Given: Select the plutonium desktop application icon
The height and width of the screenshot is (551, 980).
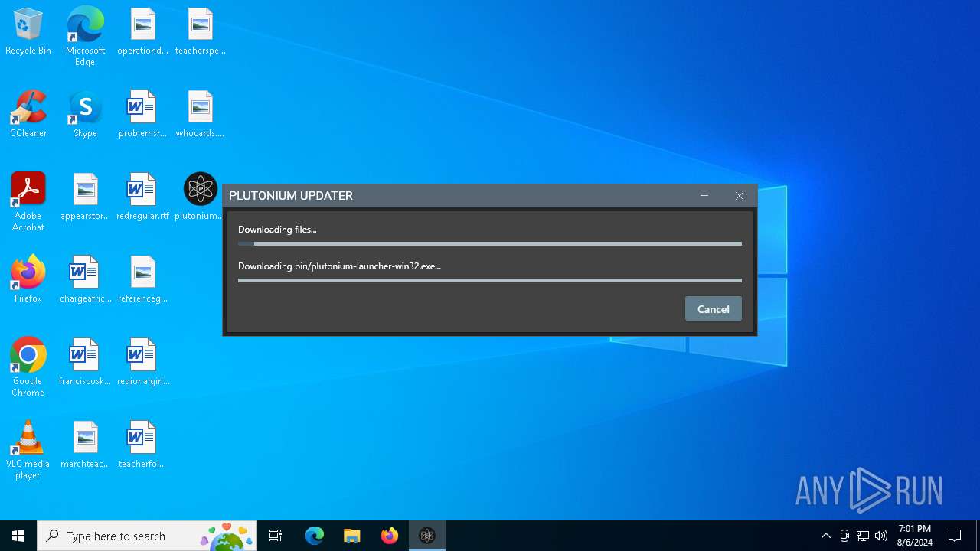Looking at the screenshot, I should [200, 197].
